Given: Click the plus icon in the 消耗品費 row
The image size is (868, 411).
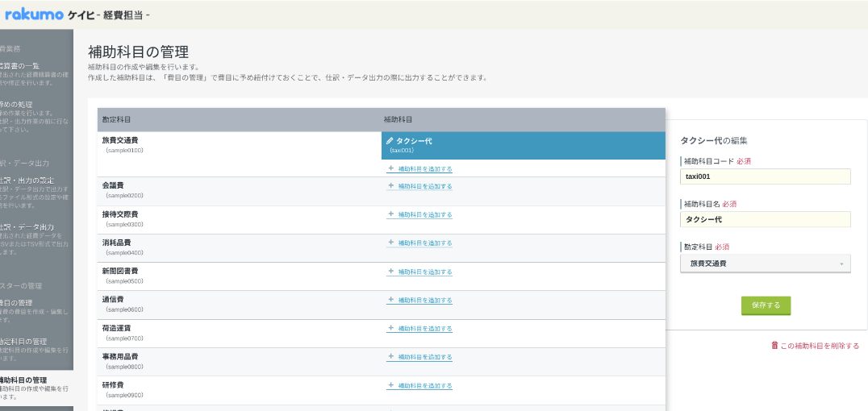Looking at the screenshot, I should click(390, 243).
